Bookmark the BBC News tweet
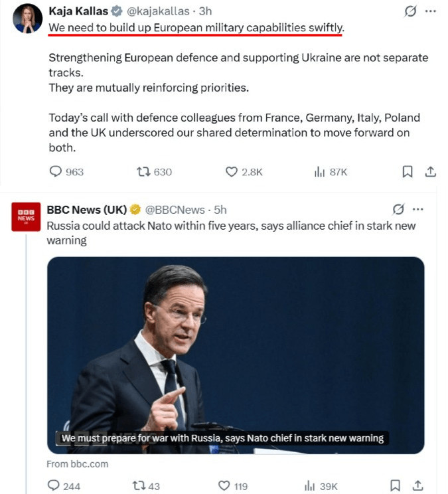Image resolution: width=448 pixels, height=494 pixels. tap(396, 485)
